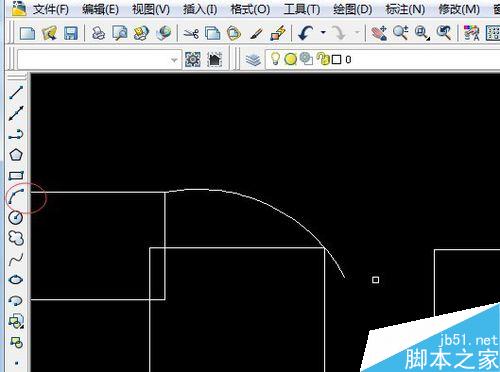This screenshot has width=500, height=372.
Task: Click the Zoom Previous icon
Action: point(444,33)
